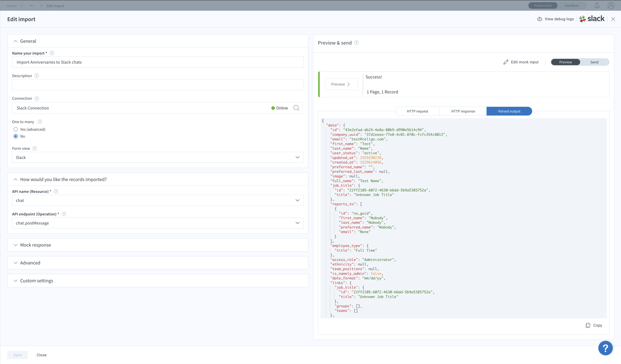The width and height of the screenshot is (621, 364).
Task: Switch to HTTP response tab
Action: pos(463,111)
